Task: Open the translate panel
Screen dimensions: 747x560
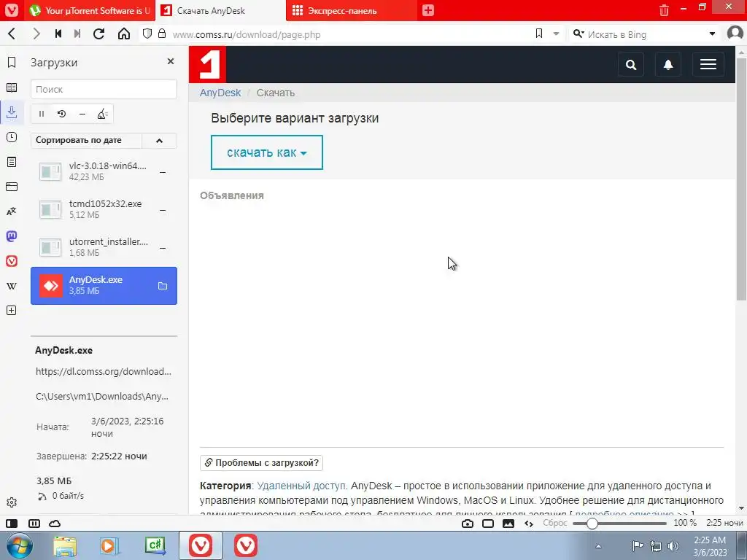Action: (12, 211)
